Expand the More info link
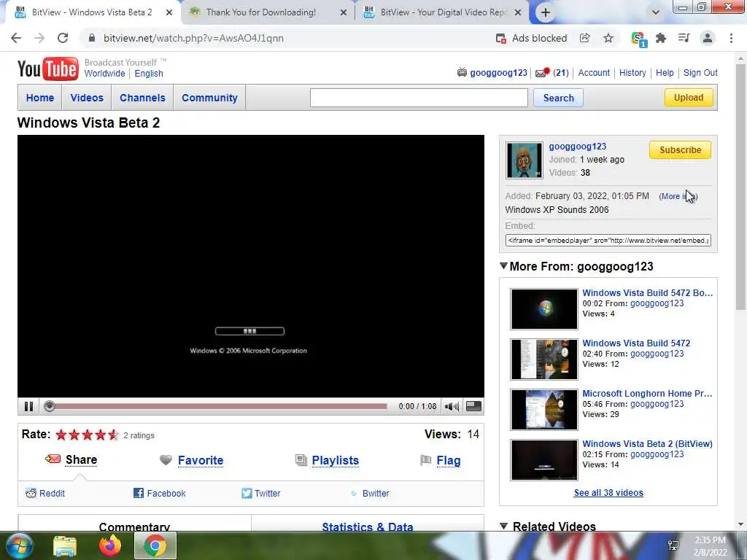747x560 pixels. [678, 196]
